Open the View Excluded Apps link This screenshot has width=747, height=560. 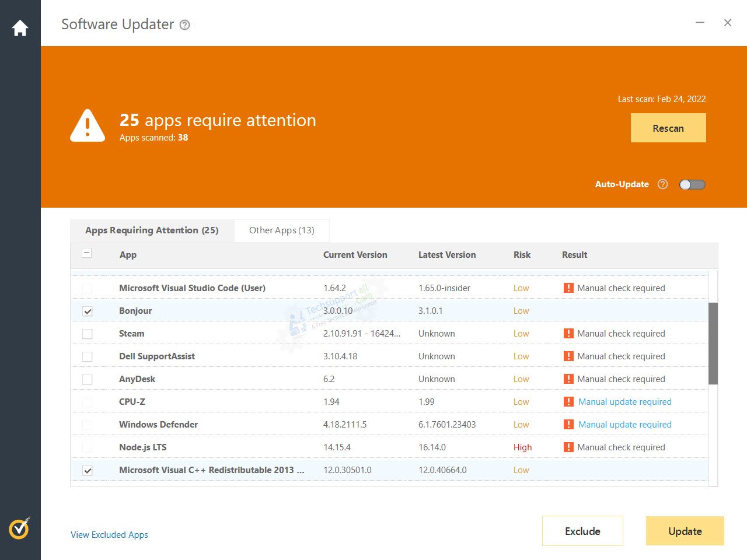point(109,535)
